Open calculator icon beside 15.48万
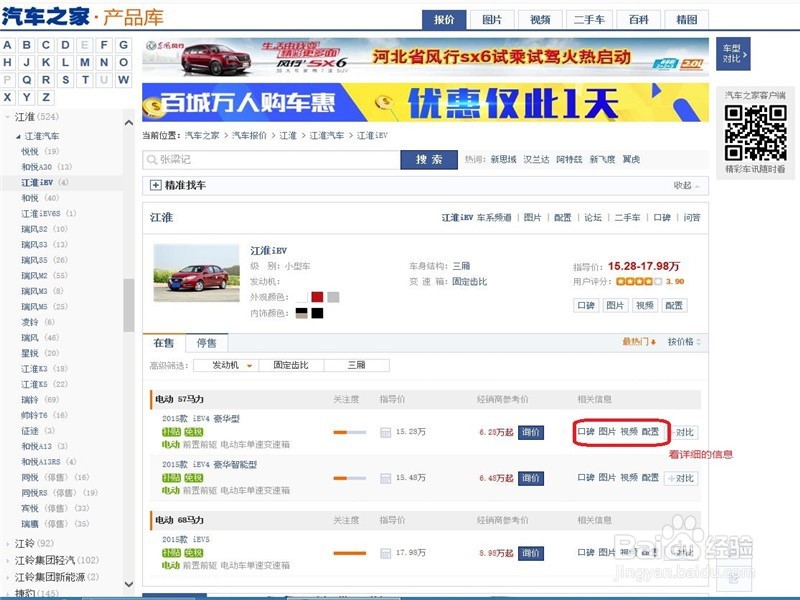 click(385, 479)
